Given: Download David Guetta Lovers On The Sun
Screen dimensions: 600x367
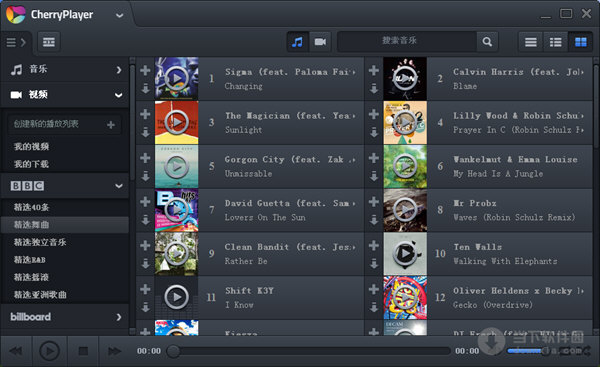Looking at the screenshot, I should click(x=145, y=220).
